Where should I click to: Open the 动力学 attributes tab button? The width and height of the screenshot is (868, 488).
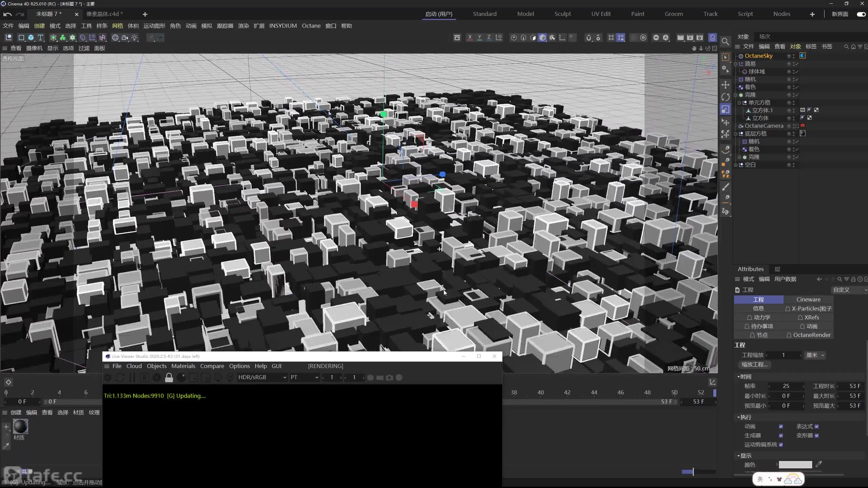758,318
